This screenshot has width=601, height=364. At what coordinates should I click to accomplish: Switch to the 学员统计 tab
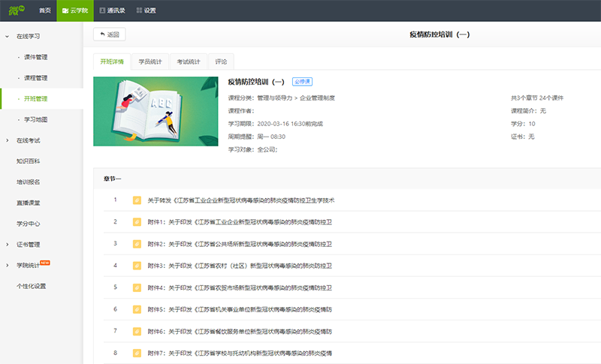tap(149, 62)
